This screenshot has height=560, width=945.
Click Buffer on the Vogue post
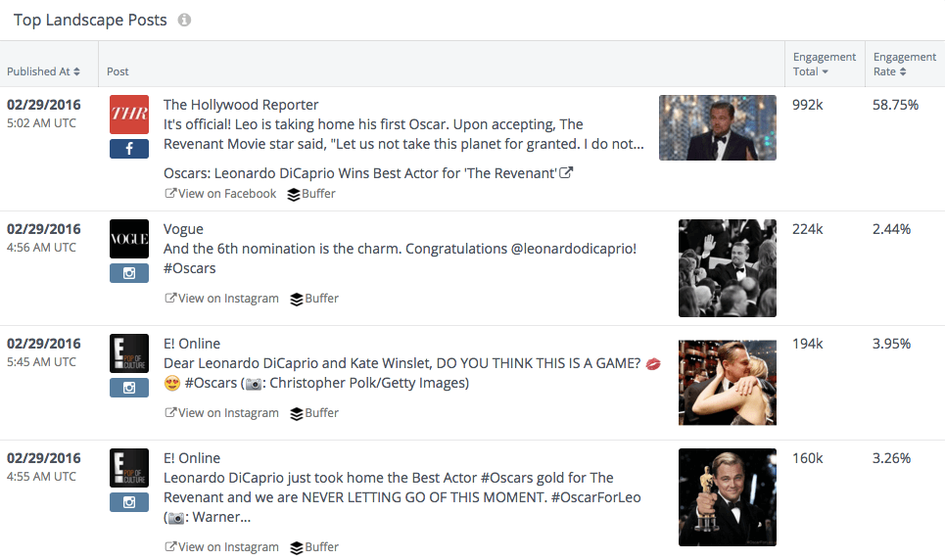click(x=314, y=299)
